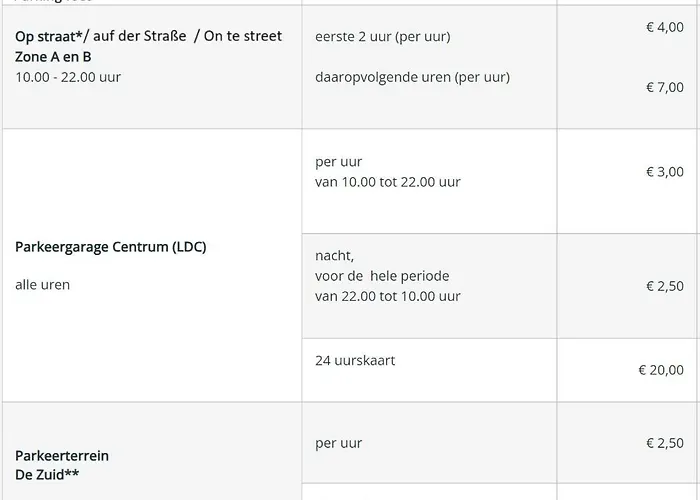Select 'Zone A en B' text

(x=52, y=57)
